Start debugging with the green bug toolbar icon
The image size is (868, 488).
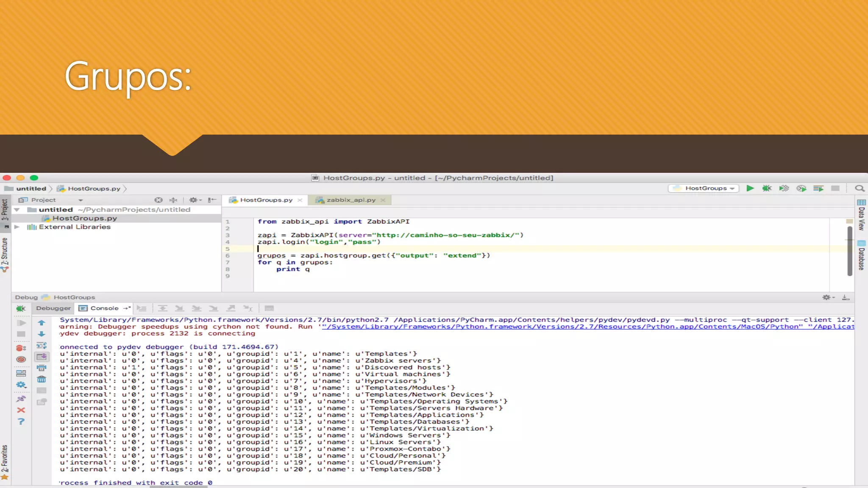coord(767,189)
